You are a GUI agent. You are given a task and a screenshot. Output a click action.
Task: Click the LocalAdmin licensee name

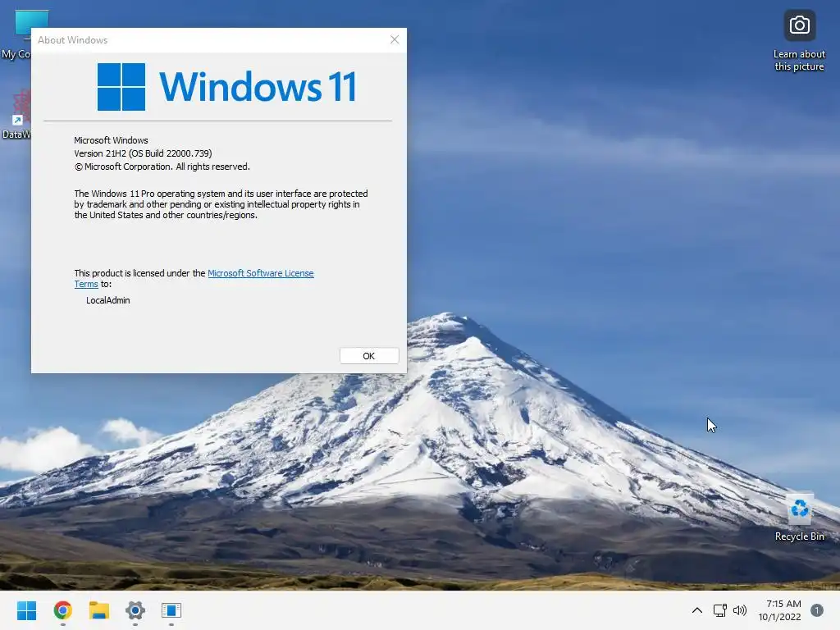pos(107,300)
